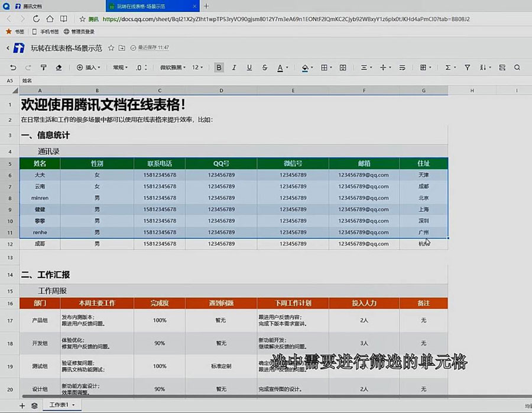Image resolution: width=532 pixels, height=413 pixels.
Task: Click the search magnifier in toolbar
Action: coord(517,67)
